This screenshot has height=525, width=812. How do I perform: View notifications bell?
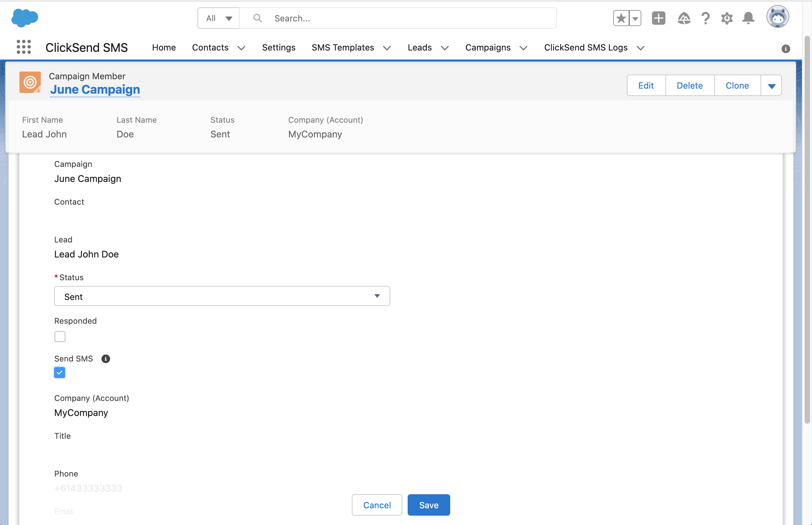748,18
